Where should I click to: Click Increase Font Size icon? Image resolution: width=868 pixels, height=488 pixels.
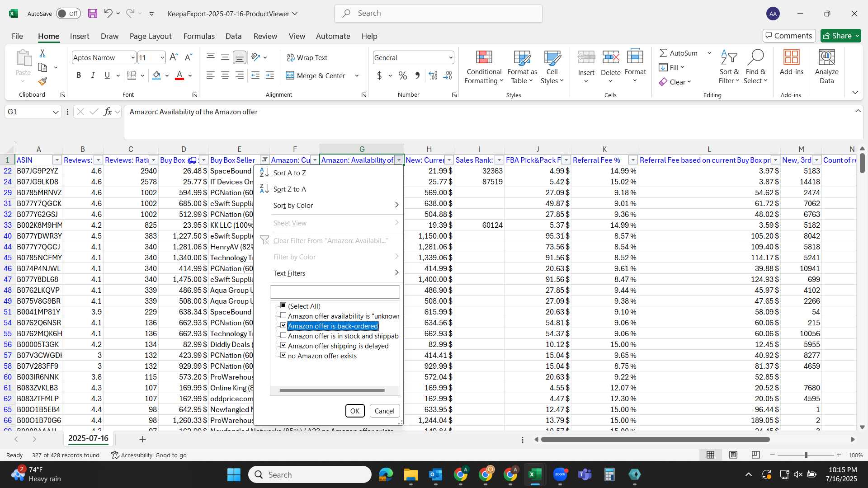coord(174,57)
